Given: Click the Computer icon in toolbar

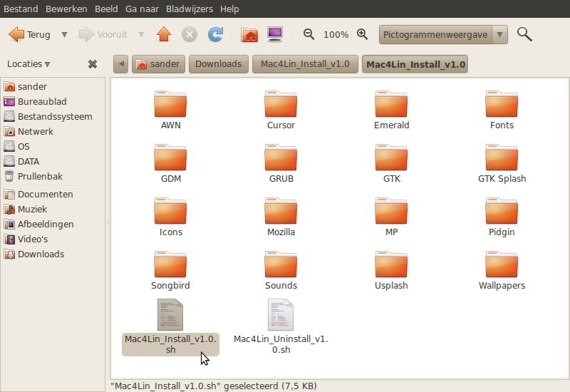Looking at the screenshot, I should click(274, 34).
